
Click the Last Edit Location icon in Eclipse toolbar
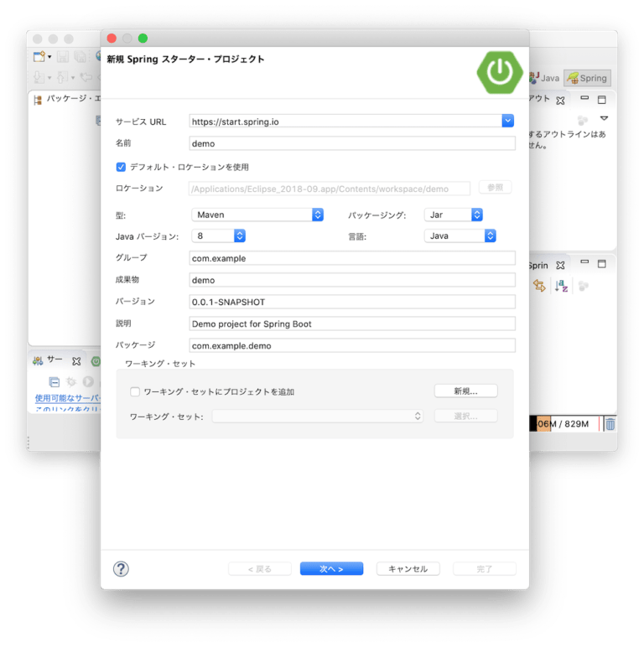pos(86,77)
